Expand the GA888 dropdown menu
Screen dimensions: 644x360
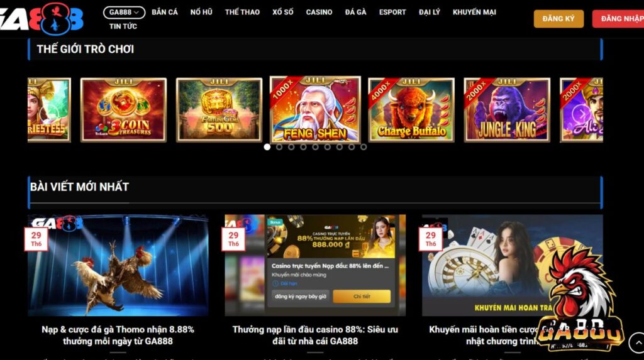coord(124,13)
